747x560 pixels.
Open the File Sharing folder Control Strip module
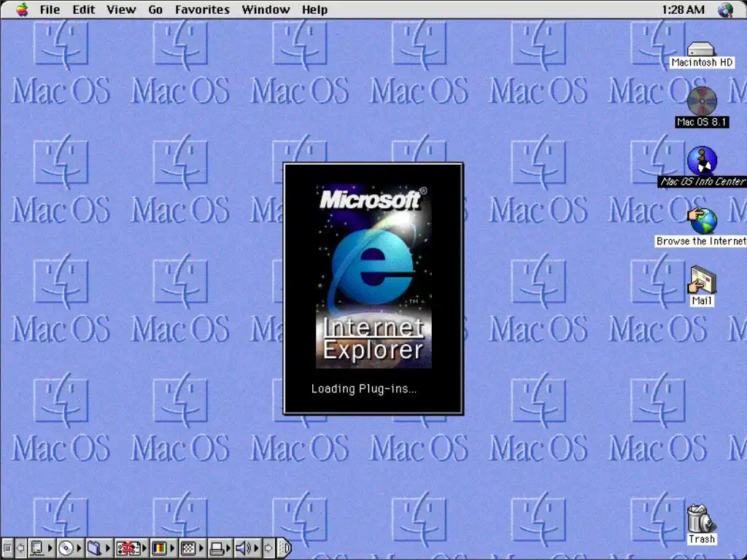[98, 548]
